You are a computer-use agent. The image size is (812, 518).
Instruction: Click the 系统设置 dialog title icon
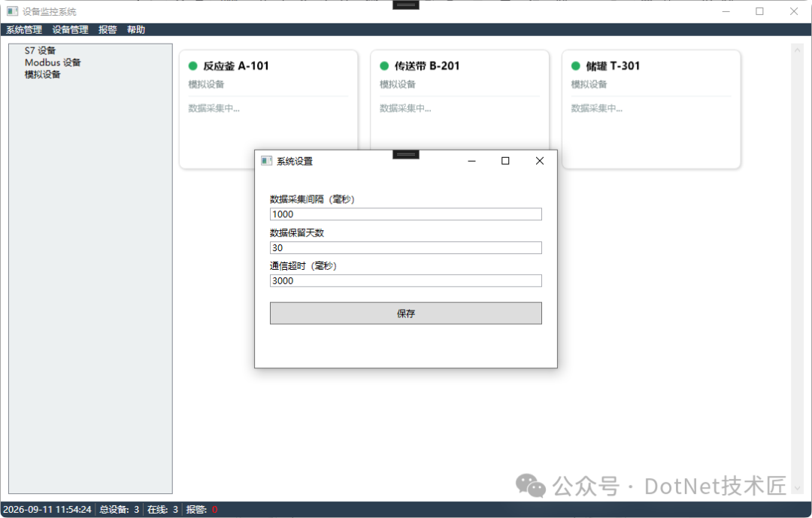point(266,161)
